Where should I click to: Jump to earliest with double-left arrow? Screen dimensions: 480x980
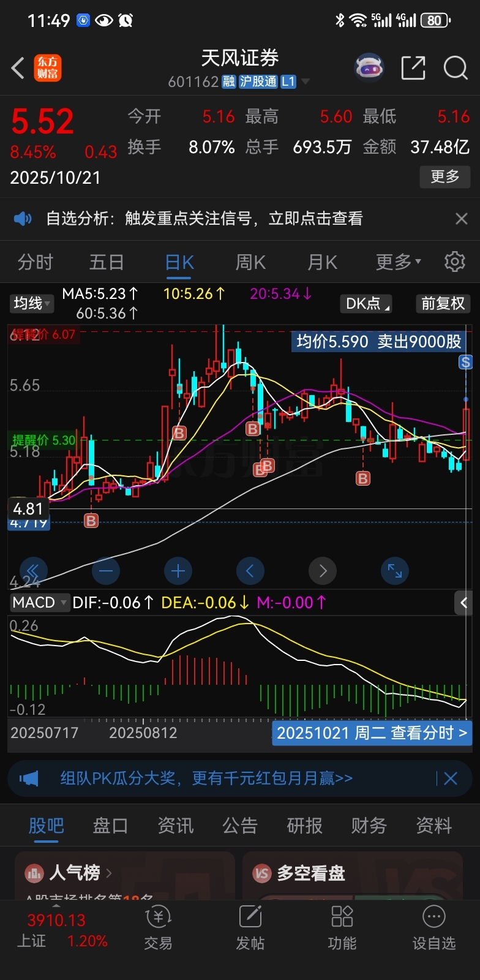click(x=34, y=571)
